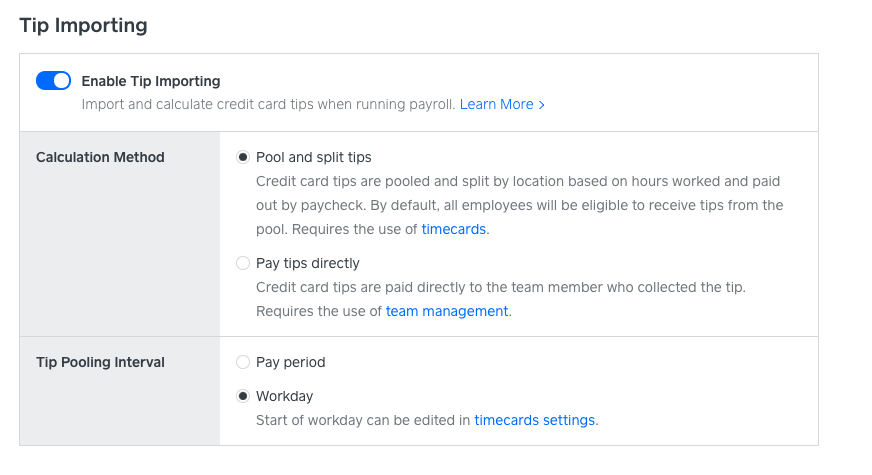Click text 'Import and calculate credit card tips'
872x475 pixels.
(x=197, y=105)
